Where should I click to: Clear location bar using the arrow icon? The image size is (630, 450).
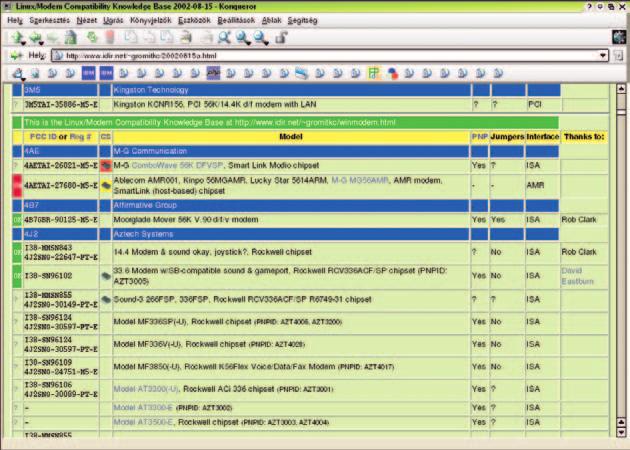click(x=16, y=55)
